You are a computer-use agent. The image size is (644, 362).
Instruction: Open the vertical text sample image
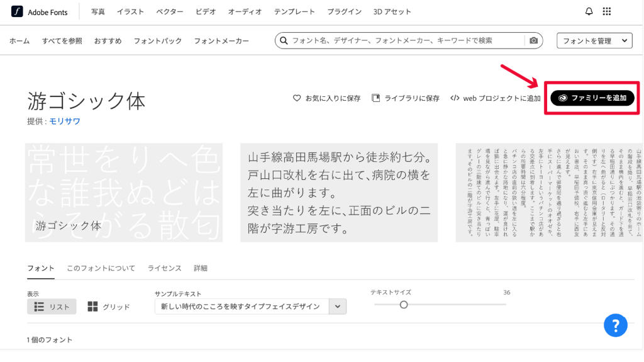(x=549, y=193)
